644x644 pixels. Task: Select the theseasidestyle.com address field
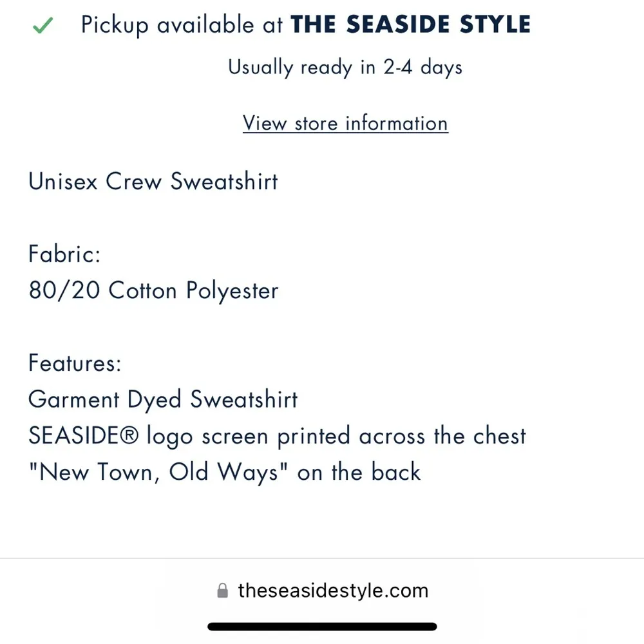pyautogui.click(x=332, y=591)
